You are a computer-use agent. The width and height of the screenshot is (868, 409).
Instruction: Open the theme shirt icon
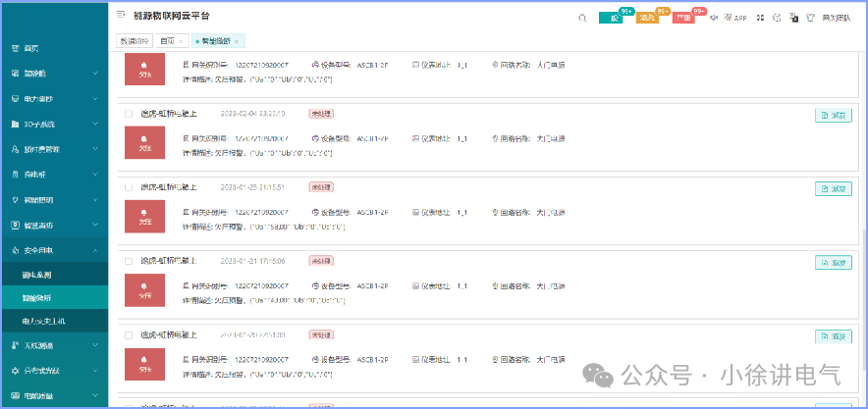811,18
